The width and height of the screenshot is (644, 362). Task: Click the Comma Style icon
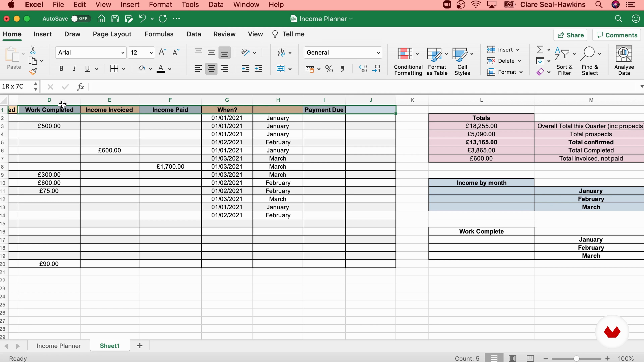pyautogui.click(x=342, y=69)
